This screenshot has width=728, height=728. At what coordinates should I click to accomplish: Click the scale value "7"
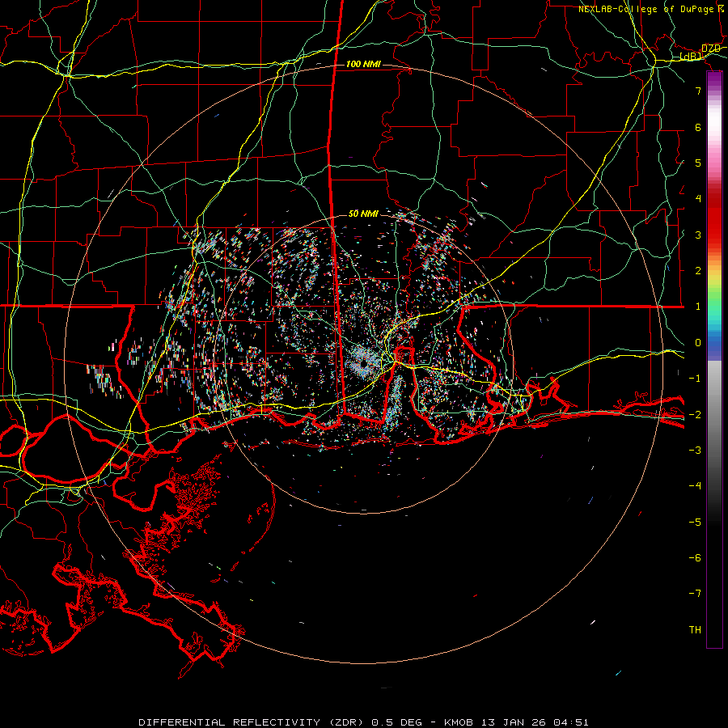click(x=698, y=91)
